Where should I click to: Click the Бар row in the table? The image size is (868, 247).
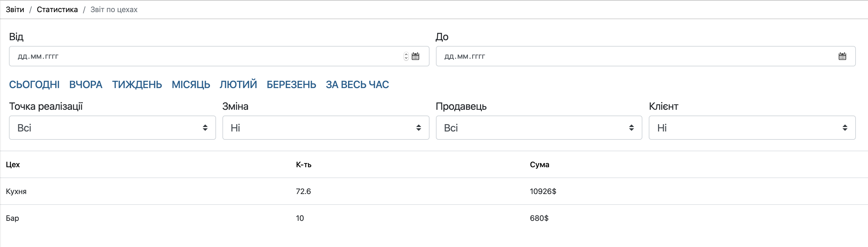tap(12, 218)
